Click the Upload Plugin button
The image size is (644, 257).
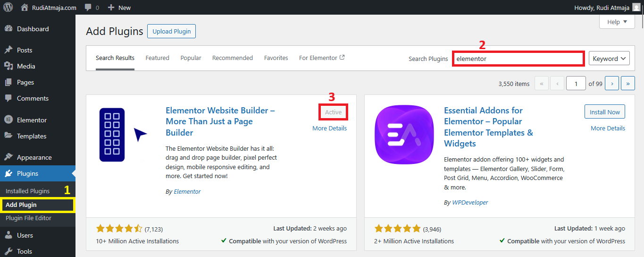pyautogui.click(x=171, y=31)
